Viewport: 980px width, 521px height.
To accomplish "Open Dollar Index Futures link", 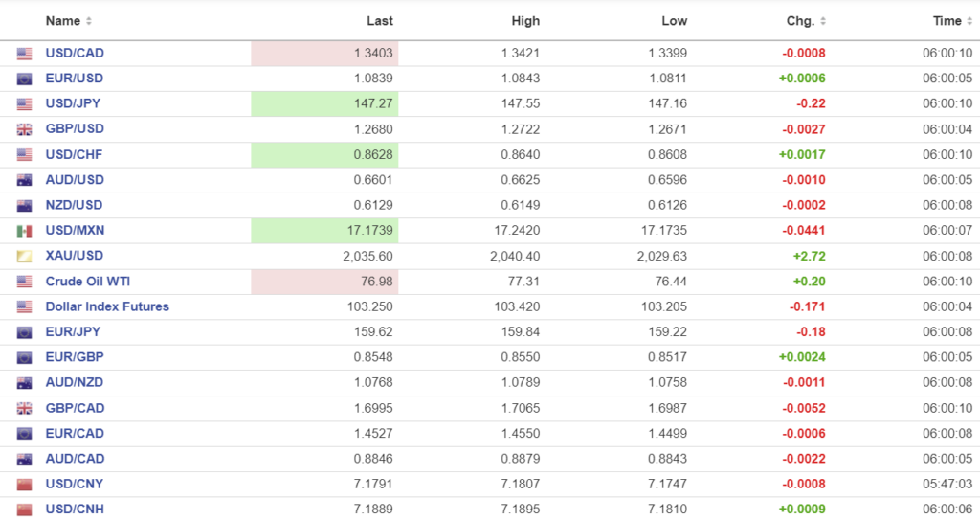I will [107, 306].
